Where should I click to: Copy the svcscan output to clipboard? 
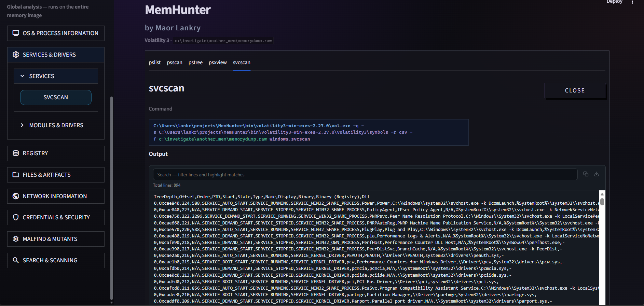tap(586, 174)
